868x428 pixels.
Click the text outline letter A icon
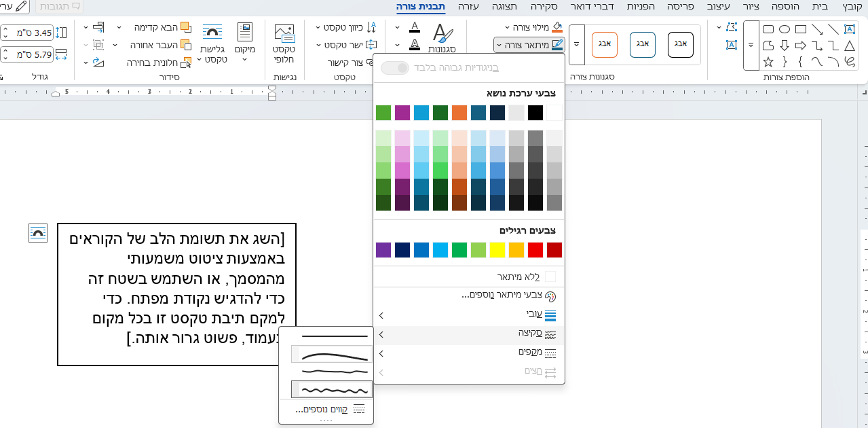click(x=415, y=45)
